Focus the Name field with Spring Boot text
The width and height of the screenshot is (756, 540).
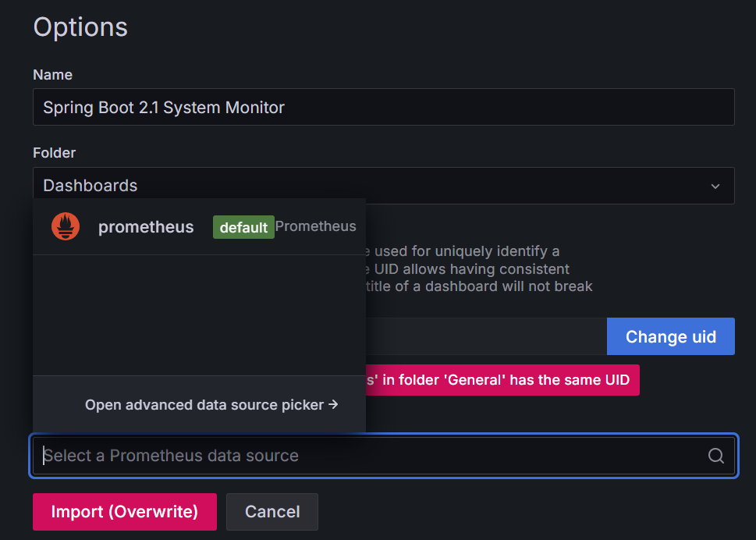point(384,107)
